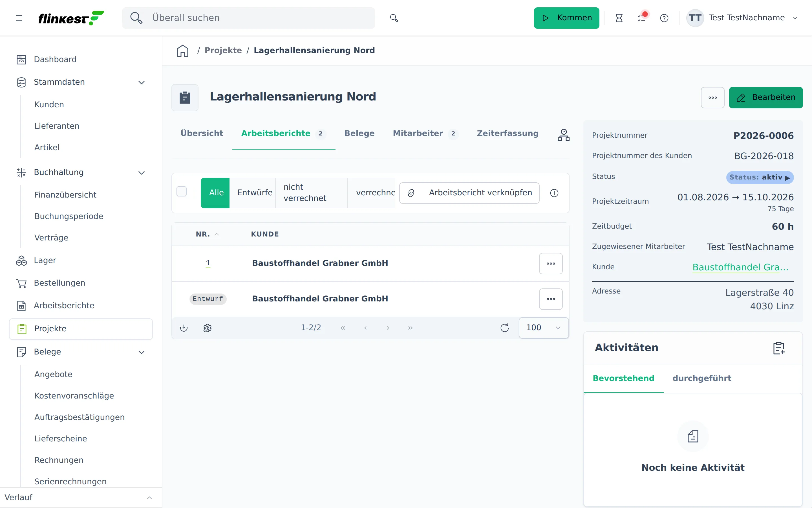
Task: Click Arbeitsbericht verknüpfen button
Action: [x=469, y=193]
